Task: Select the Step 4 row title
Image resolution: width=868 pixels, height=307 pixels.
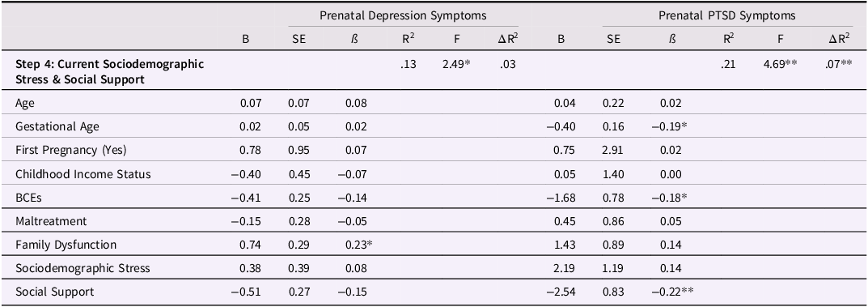Action: [109, 71]
